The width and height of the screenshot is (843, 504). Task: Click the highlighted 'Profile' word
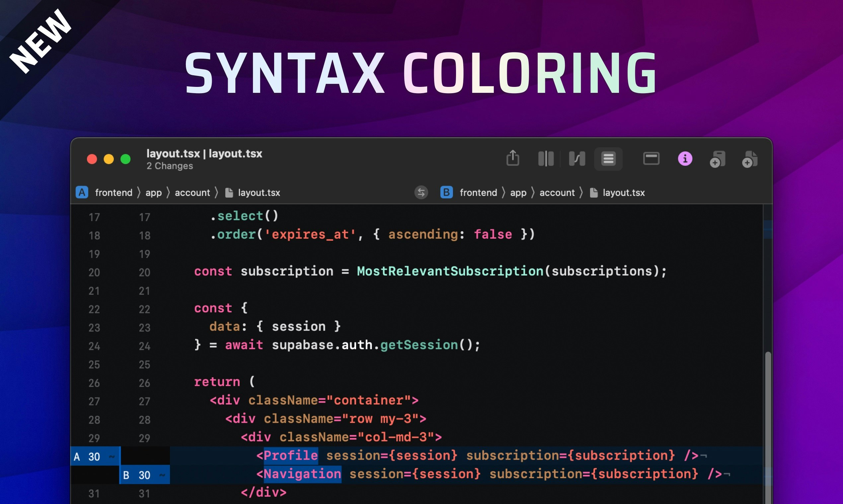(x=291, y=456)
